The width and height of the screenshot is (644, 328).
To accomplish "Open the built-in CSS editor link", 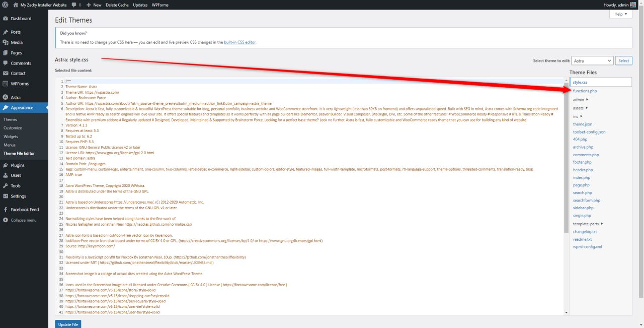I will click(x=240, y=41).
